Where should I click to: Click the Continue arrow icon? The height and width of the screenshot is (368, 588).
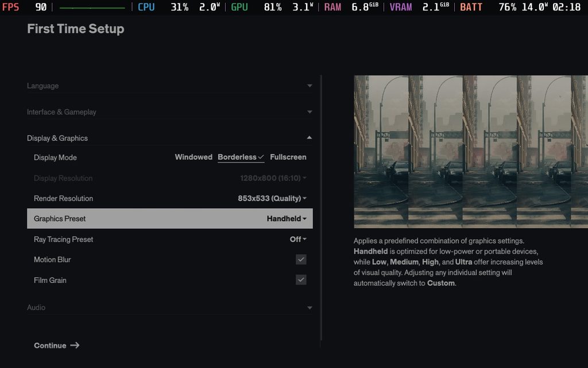(x=75, y=345)
